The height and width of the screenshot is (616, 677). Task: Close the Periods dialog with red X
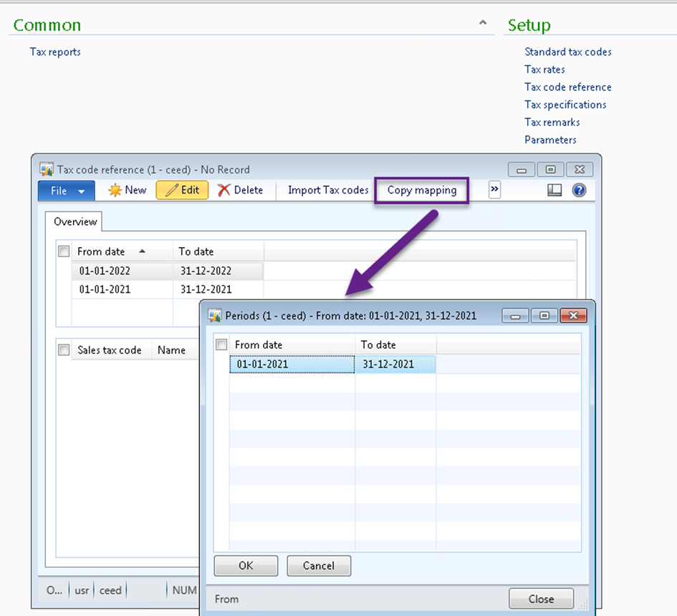click(573, 316)
